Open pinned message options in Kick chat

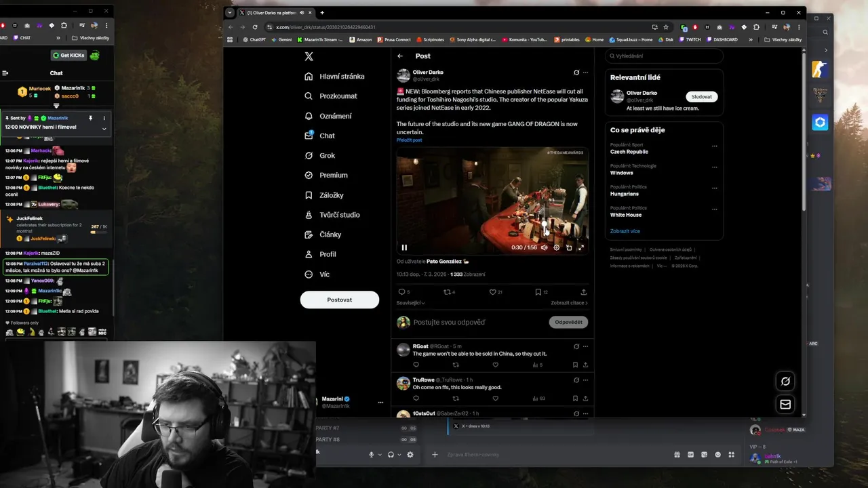coord(104,118)
